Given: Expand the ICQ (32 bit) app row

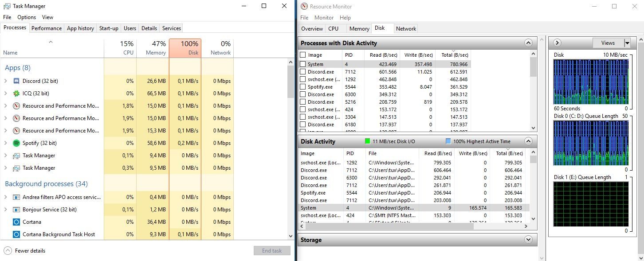Looking at the screenshot, I should coord(5,93).
